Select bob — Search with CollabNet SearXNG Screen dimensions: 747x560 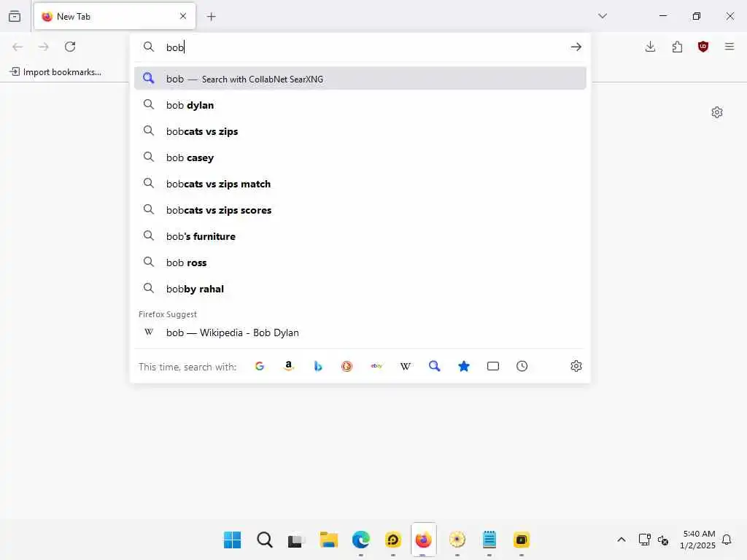click(x=360, y=79)
